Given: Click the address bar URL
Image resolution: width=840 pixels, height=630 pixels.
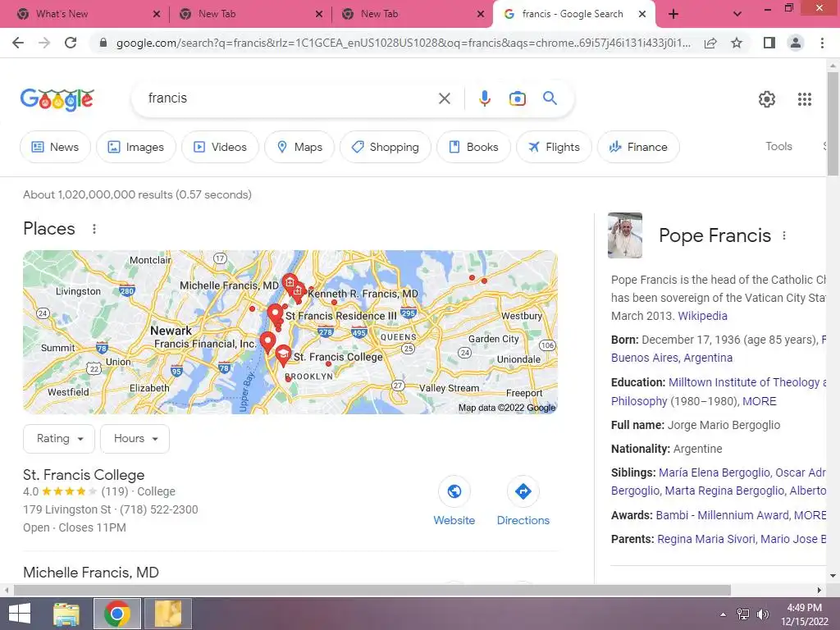Looking at the screenshot, I should [x=403, y=43].
